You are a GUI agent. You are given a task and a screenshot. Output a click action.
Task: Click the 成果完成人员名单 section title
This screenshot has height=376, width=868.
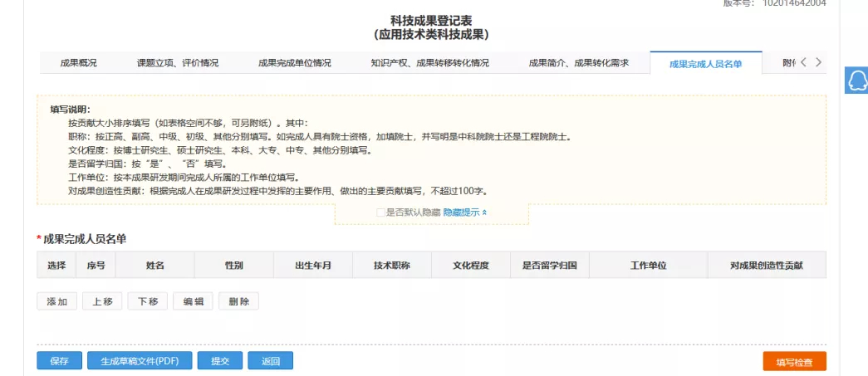coord(85,239)
